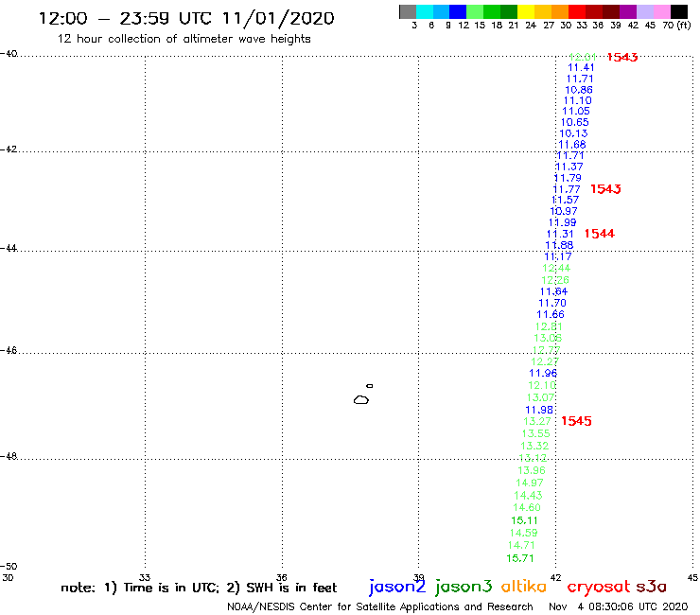Click the wave height value 11.31
The height and width of the screenshot is (615, 700).
coord(560,234)
